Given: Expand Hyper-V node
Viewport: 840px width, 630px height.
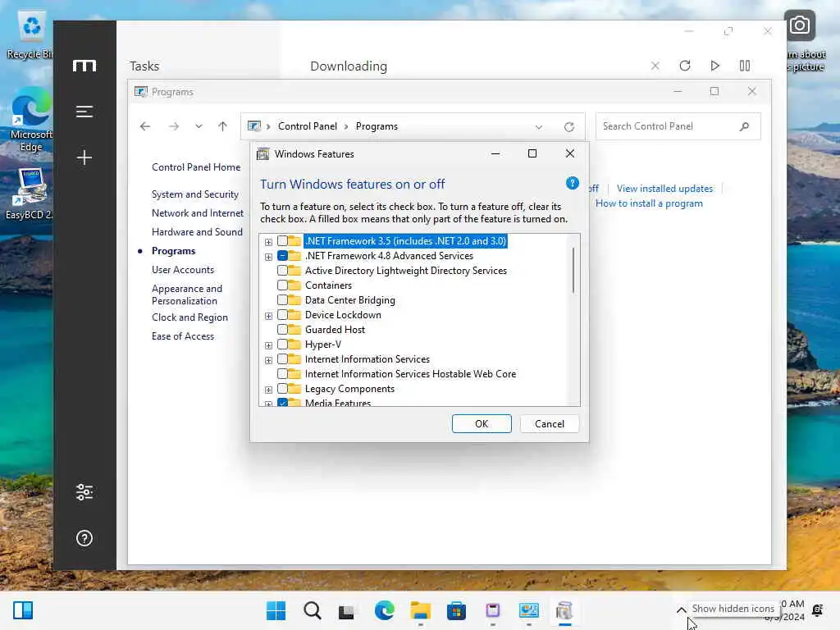Looking at the screenshot, I should click(268, 345).
